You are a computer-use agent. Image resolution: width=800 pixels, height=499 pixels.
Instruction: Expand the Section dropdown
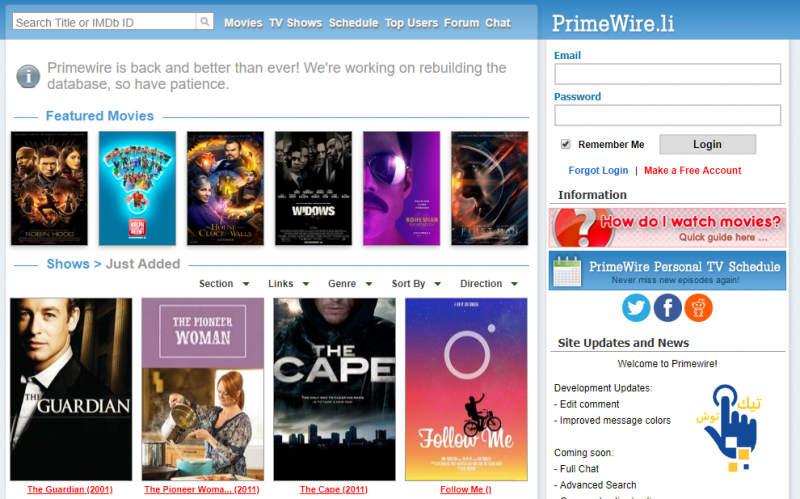pyautogui.click(x=224, y=284)
